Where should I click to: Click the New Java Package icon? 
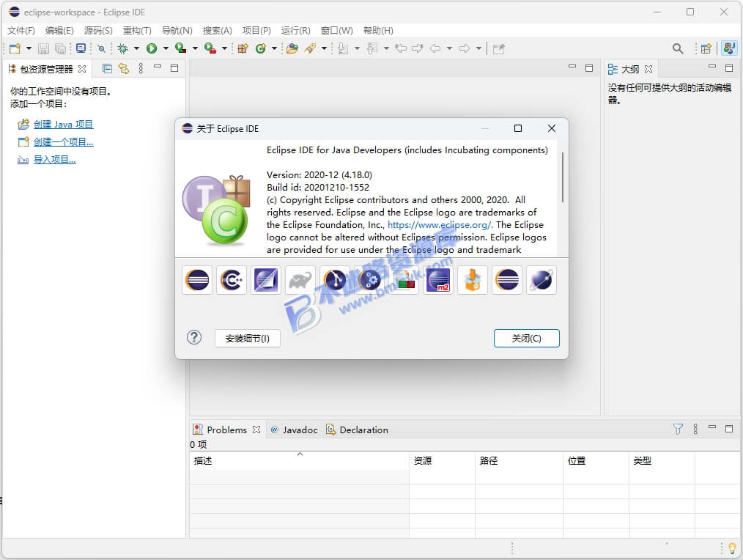(243, 48)
